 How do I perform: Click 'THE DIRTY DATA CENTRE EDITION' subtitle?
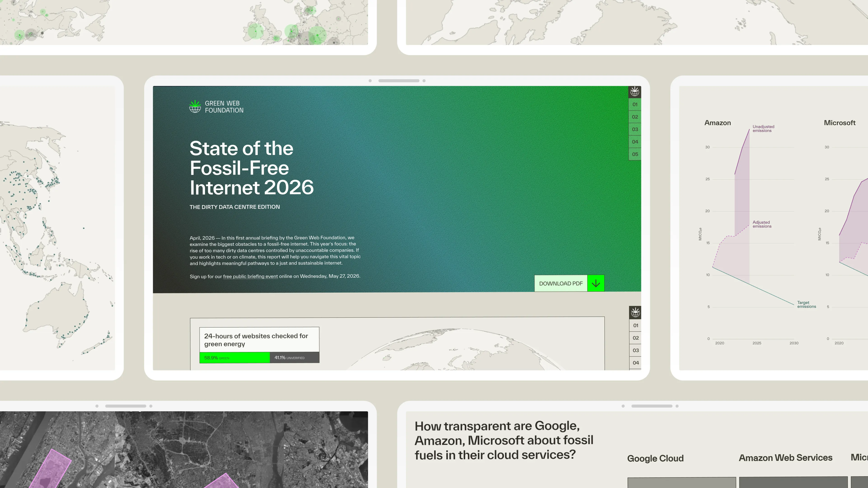point(235,207)
